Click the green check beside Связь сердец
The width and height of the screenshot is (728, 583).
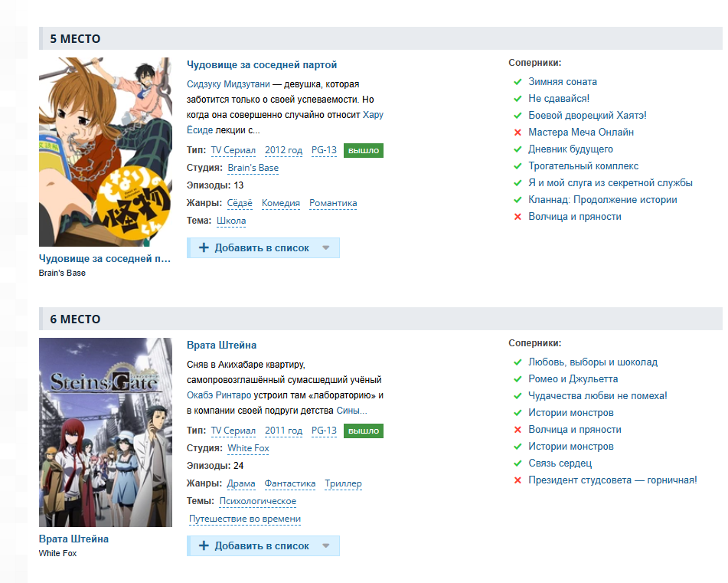(x=517, y=463)
